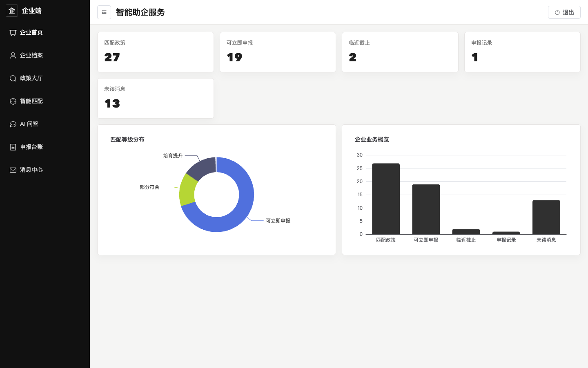Click the 智能匹配 aim icon
Screen dimensions: 588x368
(13, 101)
